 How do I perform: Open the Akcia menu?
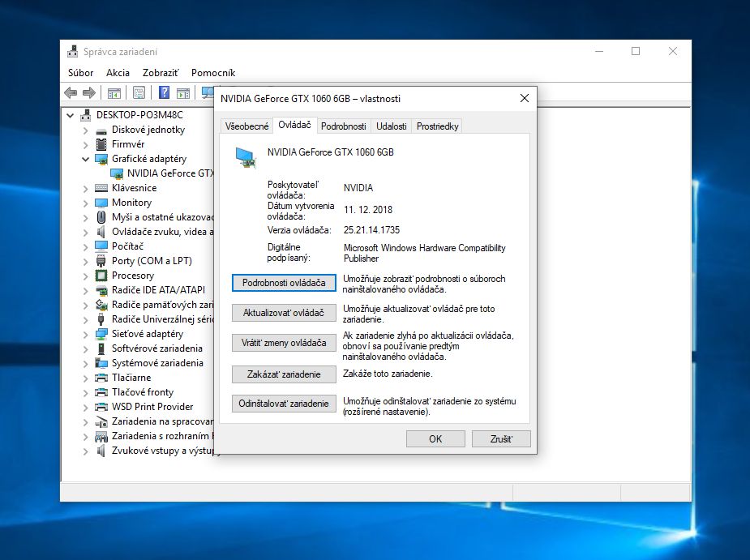118,73
